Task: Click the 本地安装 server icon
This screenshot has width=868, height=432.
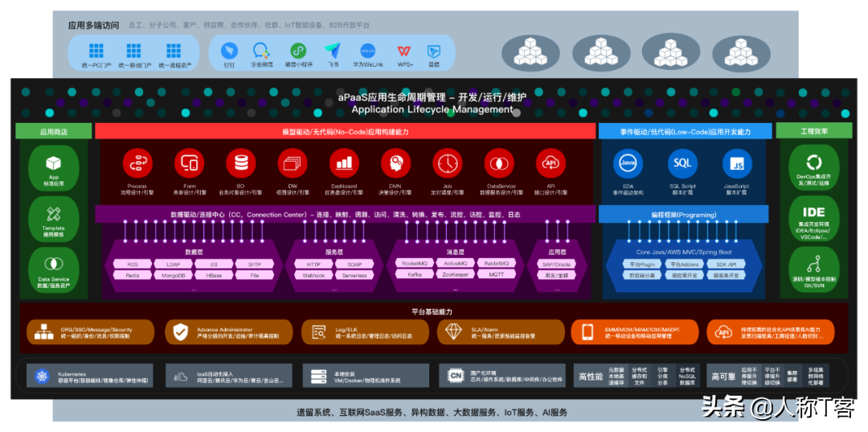Action: pyautogui.click(x=317, y=376)
